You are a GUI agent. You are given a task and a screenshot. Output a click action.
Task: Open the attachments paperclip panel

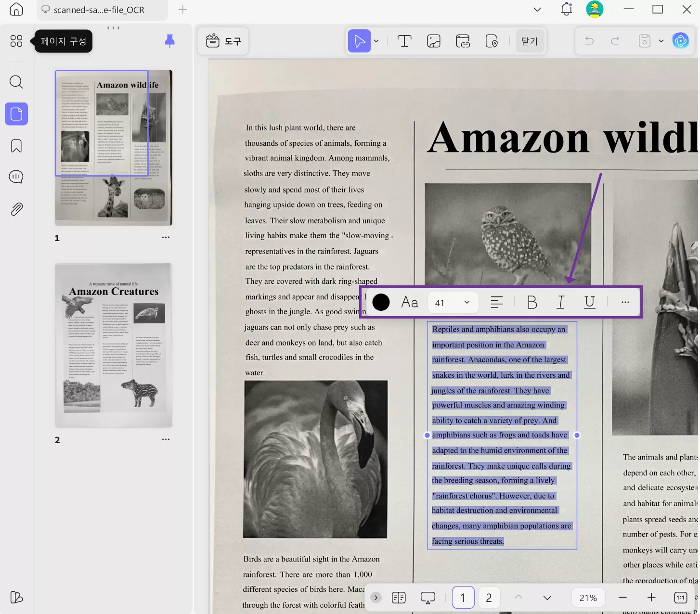tap(16, 209)
